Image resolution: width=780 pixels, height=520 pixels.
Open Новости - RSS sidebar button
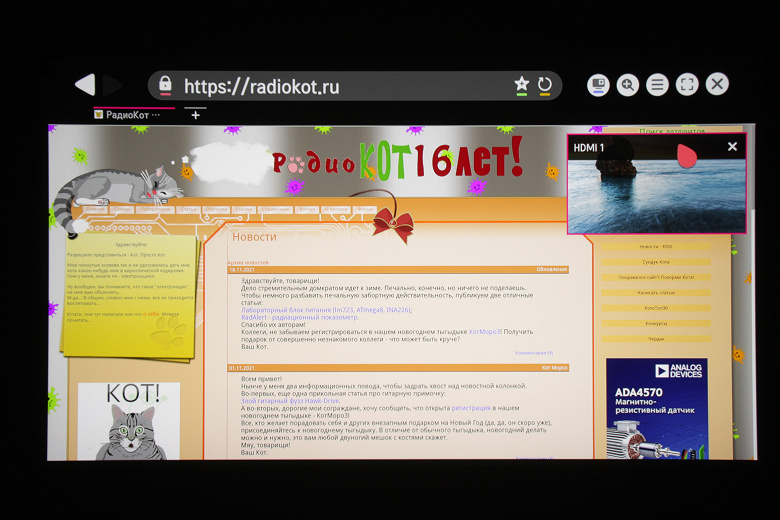(656, 247)
